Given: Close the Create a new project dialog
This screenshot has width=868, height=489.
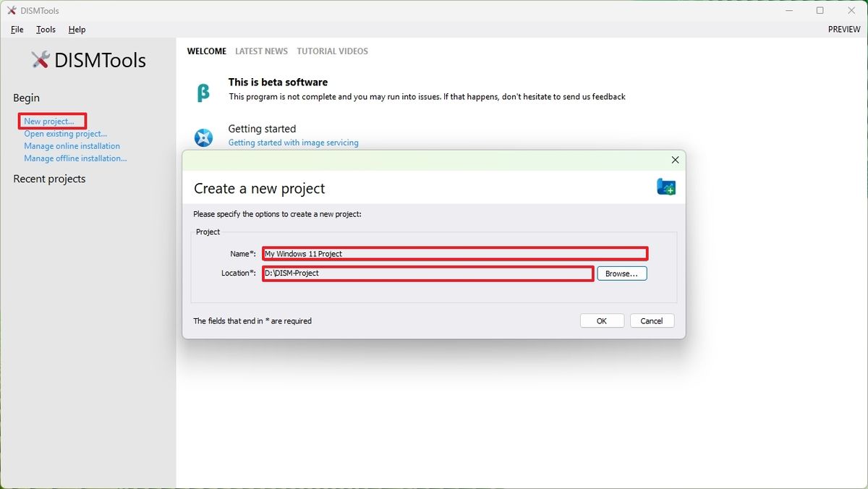Looking at the screenshot, I should coord(675,159).
